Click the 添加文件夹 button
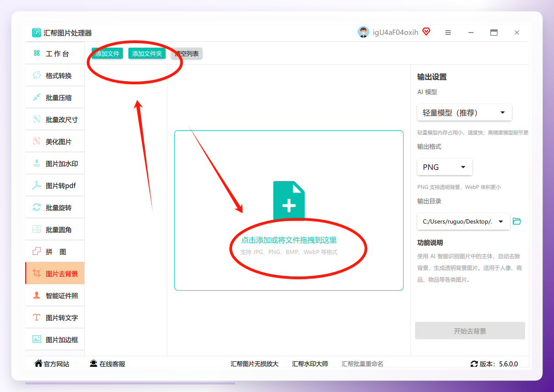Viewport: 554px width, 392px height. pos(147,54)
